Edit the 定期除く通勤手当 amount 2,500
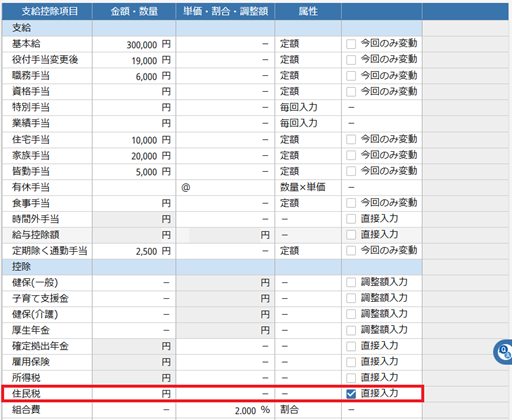Screen dimensions: 512x420 coord(134,251)
